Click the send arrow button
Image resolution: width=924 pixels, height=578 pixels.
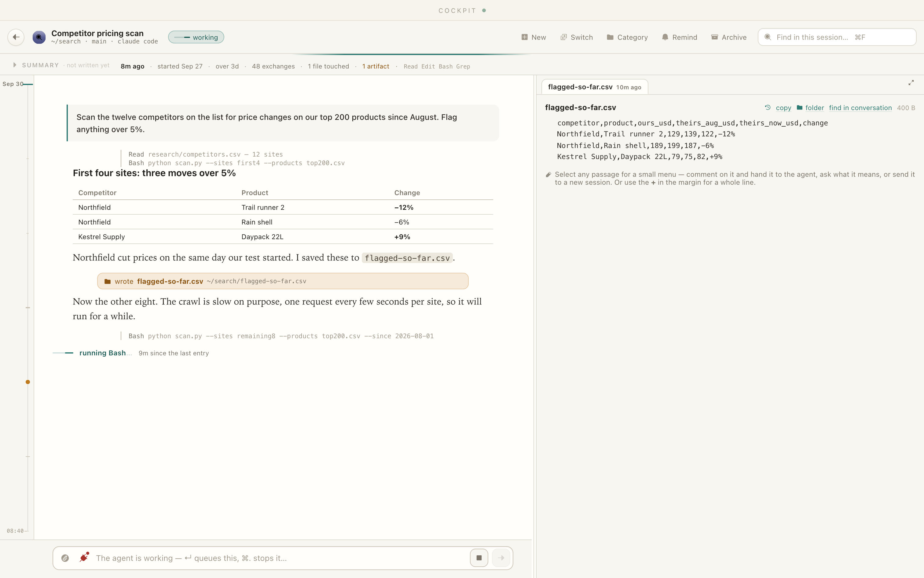[501, 558]
